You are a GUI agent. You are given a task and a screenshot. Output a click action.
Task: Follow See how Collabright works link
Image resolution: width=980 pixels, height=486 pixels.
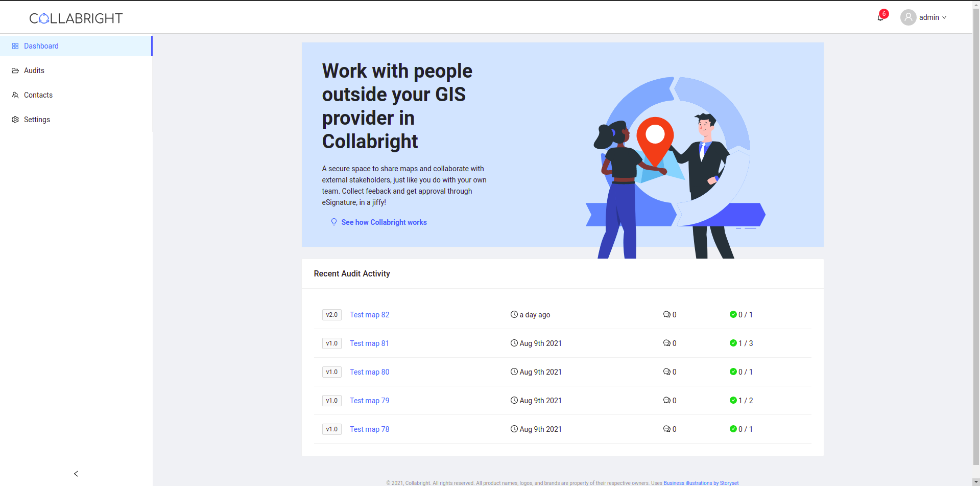(x=384, y=222)
